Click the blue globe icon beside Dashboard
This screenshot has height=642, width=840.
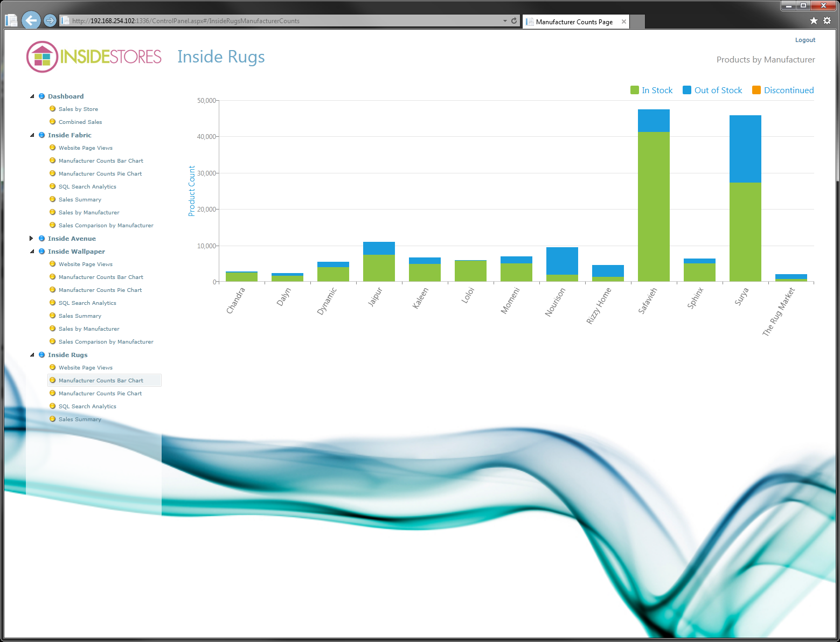[x=41, y=96]
